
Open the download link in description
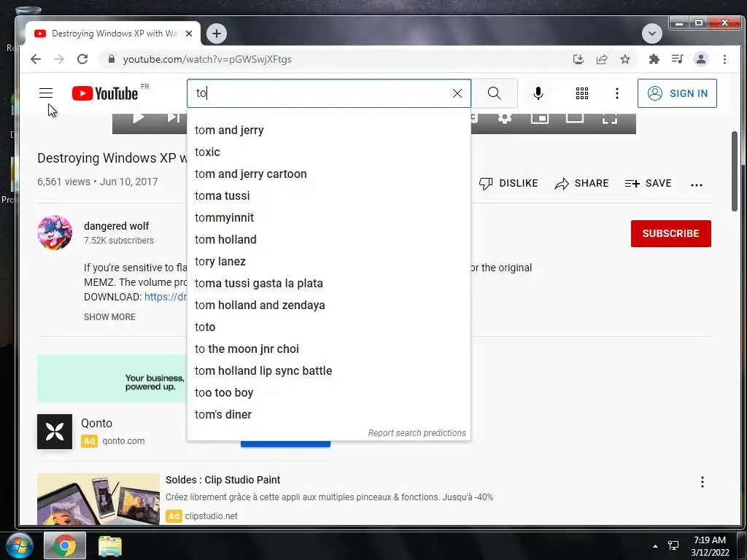click(x=166, y=297)
